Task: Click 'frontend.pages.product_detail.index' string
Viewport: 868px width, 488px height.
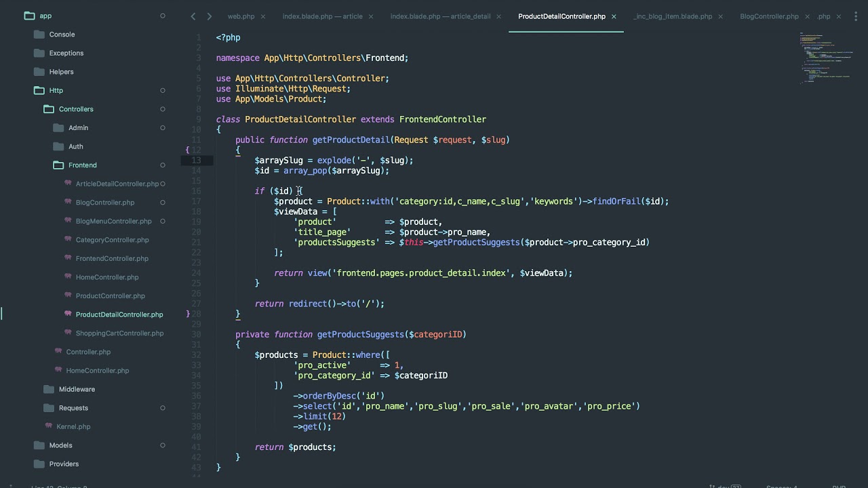Action: [x=421, y=273]
